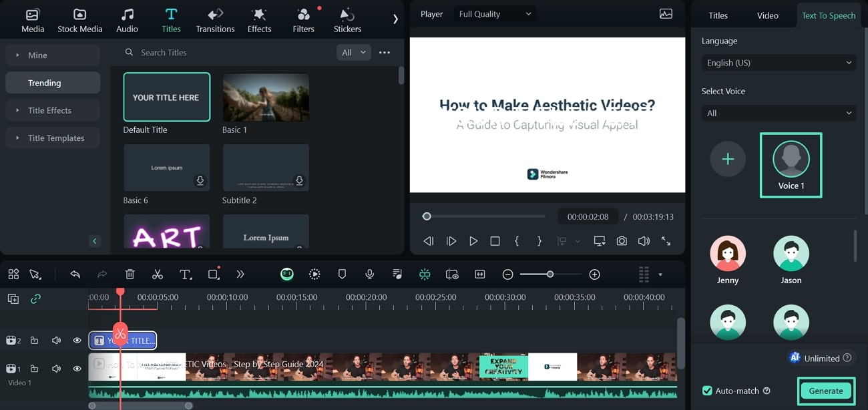Go to the Transitions tab
This screenshot has height=410, width=868.
point(215,20)
